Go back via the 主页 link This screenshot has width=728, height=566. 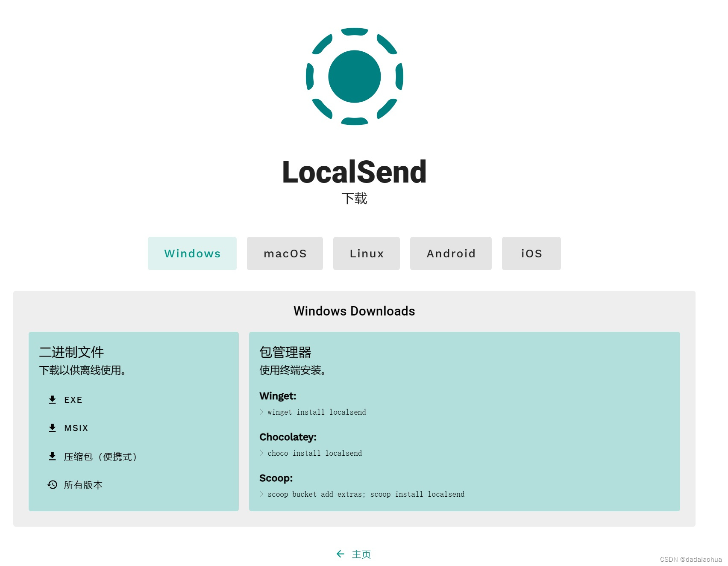pyautogui.click(x=354, y=554)
